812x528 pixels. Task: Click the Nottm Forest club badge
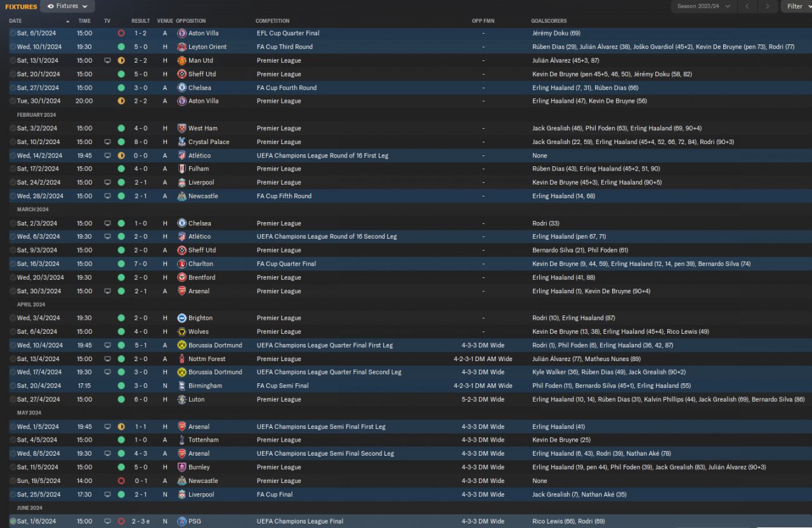click(x=182, y=359)
